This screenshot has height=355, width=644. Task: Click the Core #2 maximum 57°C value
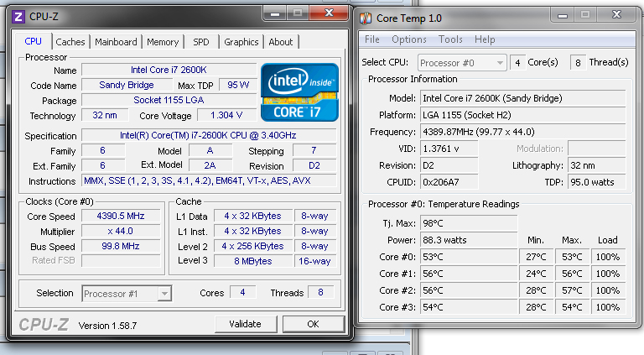click(x=572, y=291)
